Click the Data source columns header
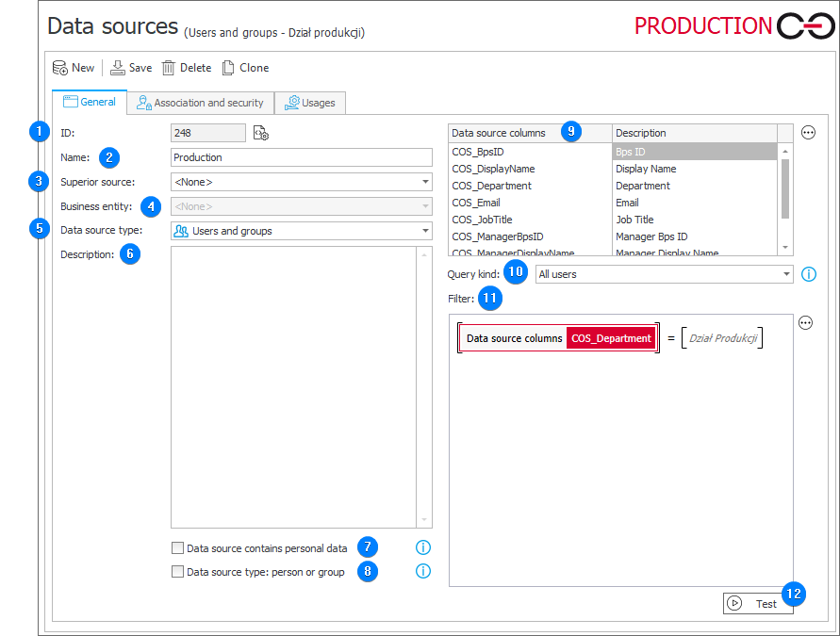This screenshot has width=840, height=636. click(x=531, y=133)
